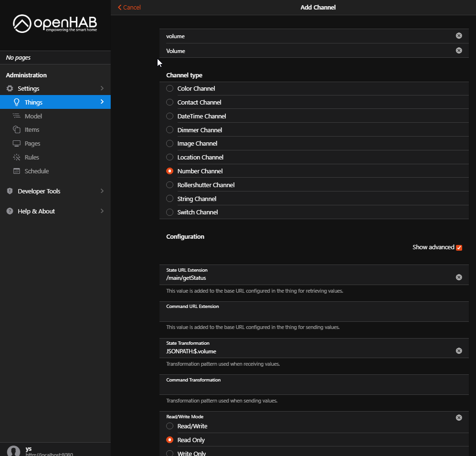Choose Read/Write mode
Viewport: 476px width, 456px height.
[x=169, y=426]
